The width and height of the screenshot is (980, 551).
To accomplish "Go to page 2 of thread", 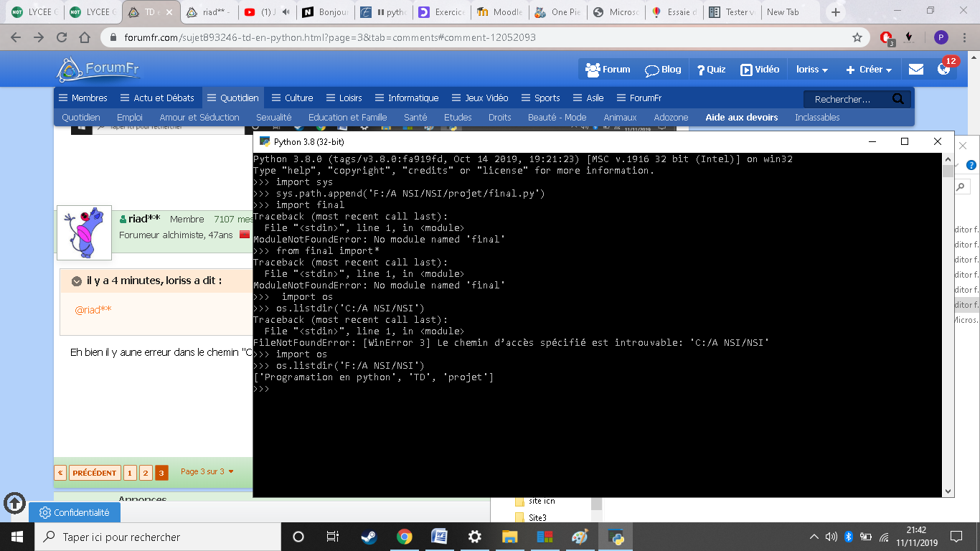I will 146,473.
